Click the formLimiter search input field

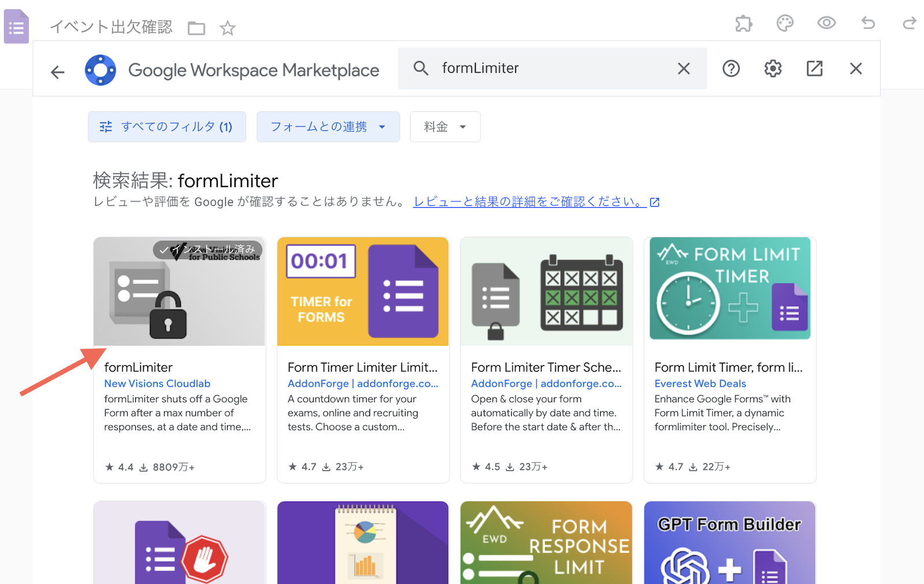coord(549,69)
